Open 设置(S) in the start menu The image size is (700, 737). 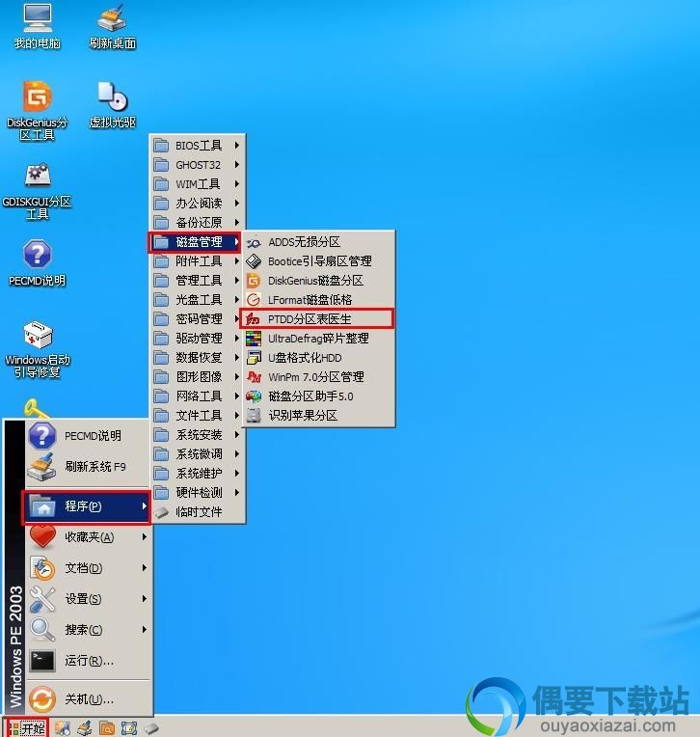[x=88, y=598]
